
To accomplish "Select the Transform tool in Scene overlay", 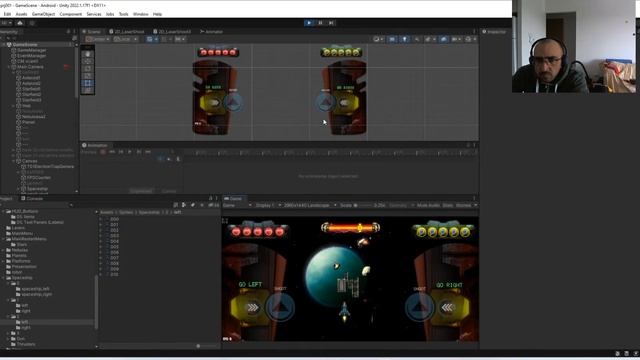I will pyautogui.click(x=88, y=90).
